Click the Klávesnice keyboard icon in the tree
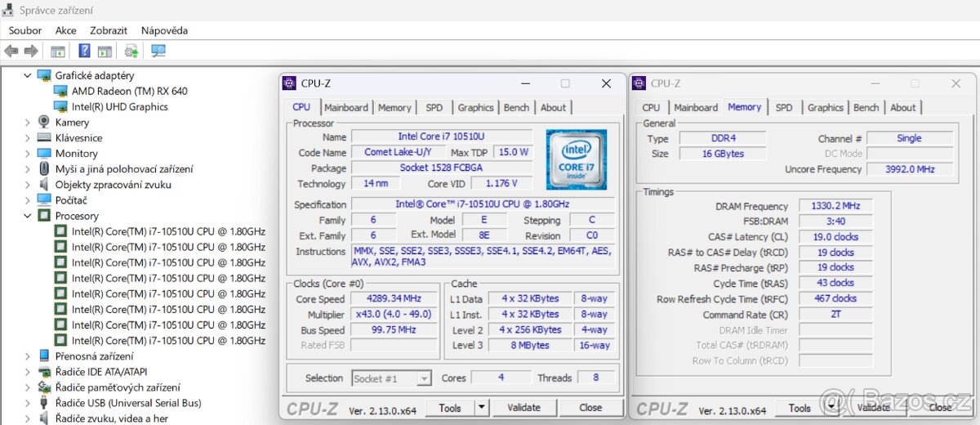This screenshot has height=425, width=980. [x=44, y=138]
